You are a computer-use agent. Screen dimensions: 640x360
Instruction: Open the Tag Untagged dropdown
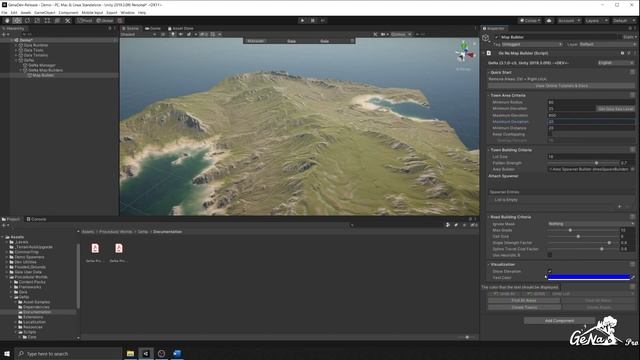point(532,44)
